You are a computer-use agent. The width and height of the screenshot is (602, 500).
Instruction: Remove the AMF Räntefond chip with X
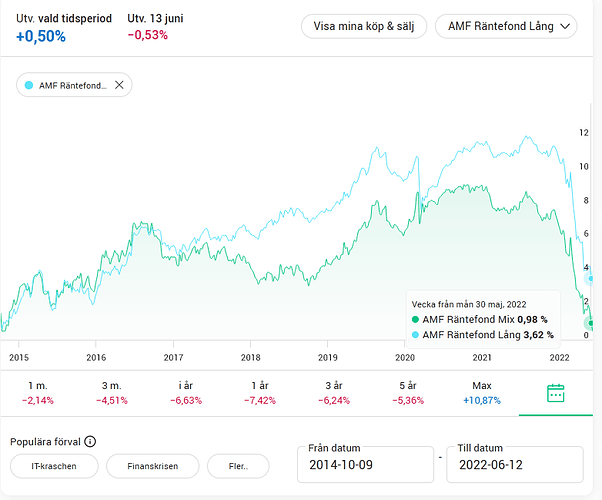pos(119,85)
